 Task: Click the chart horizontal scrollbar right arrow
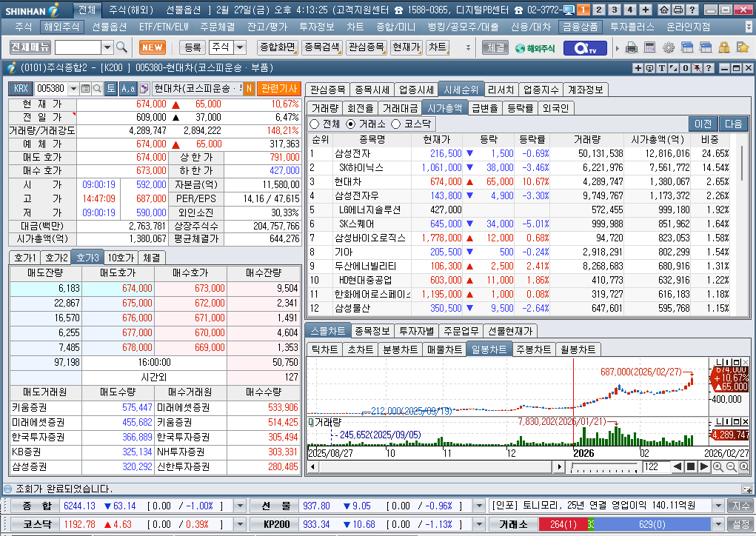pyautogui.click(x=559, y=466)
